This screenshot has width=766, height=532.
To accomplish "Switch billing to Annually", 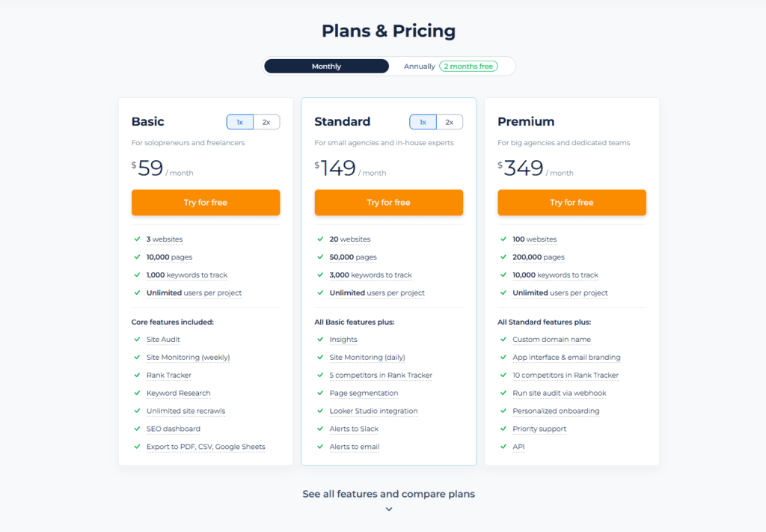I will point(420,67).
